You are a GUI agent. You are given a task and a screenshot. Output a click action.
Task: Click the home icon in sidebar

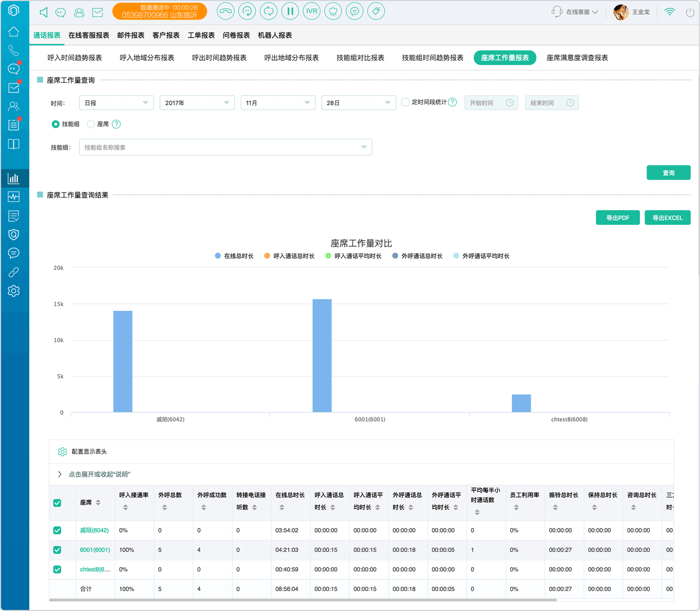pos(14,31)
